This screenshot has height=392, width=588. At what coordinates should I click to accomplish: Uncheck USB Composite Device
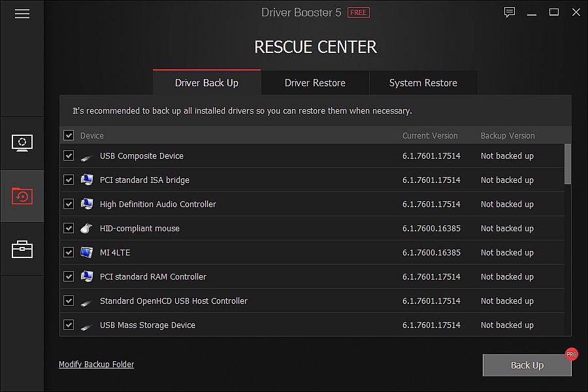tap(69, 155)
